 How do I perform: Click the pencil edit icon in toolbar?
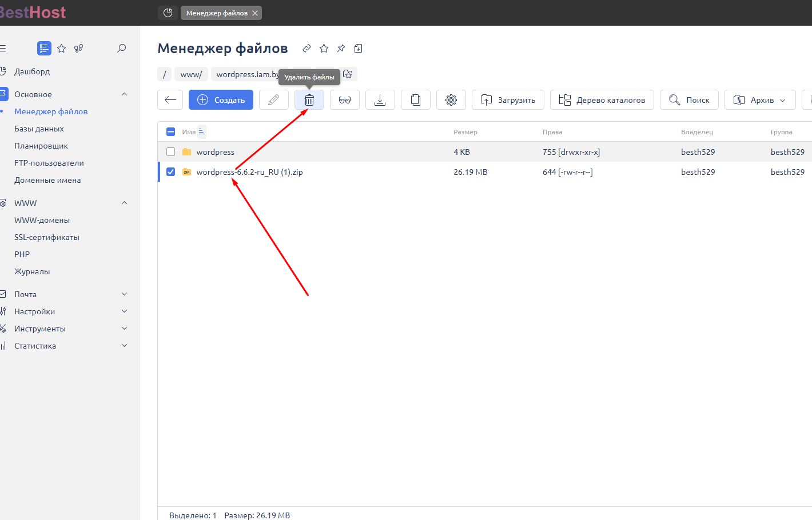273,100
